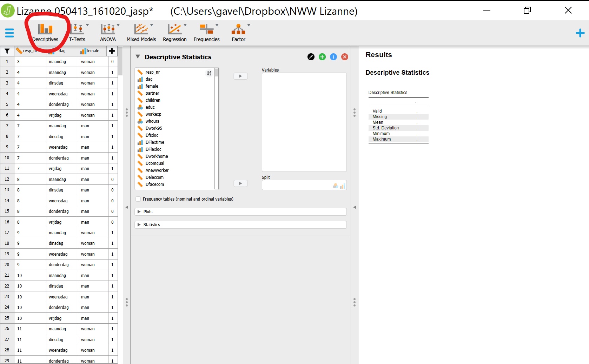Screen dimensions: 589x364
Task: Collapse the Descriptive Statistics panel triangle
Action: (x=138, y=56)
